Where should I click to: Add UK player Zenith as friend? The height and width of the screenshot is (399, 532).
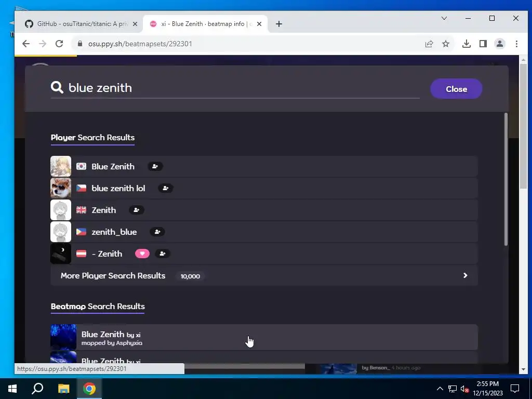click(137, 210)
